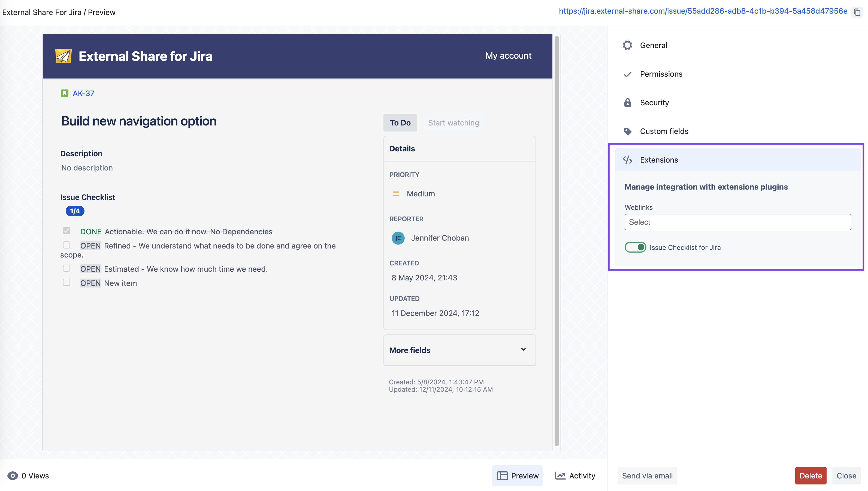Screen dimensions: 868x491
Task: Click the Extensions code icon
Action: 627,160
